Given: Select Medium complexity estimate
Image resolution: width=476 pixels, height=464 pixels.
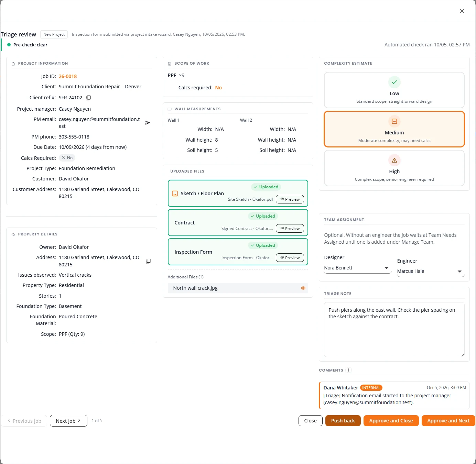Looking at the screenshot, I should pos(394,129).
